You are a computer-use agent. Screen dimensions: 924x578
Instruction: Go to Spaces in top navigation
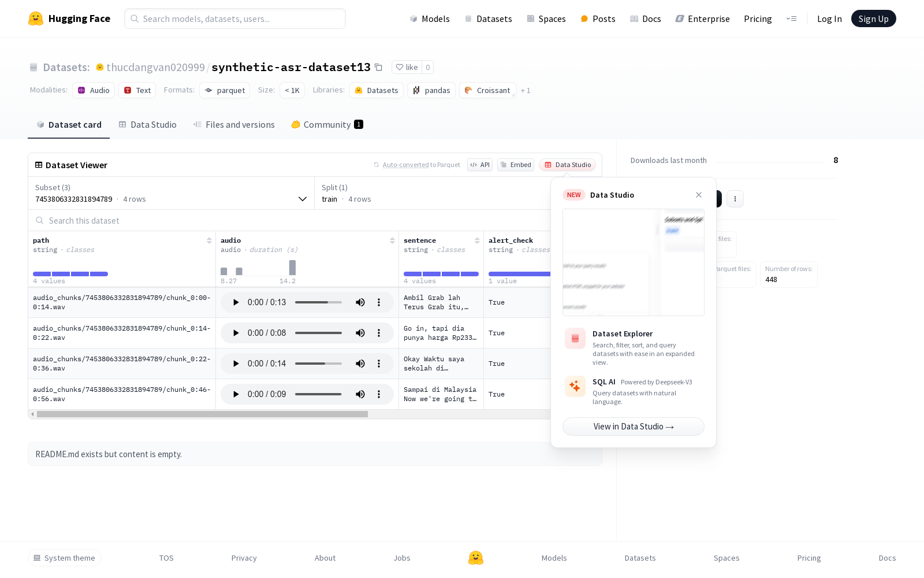(546, 18)
